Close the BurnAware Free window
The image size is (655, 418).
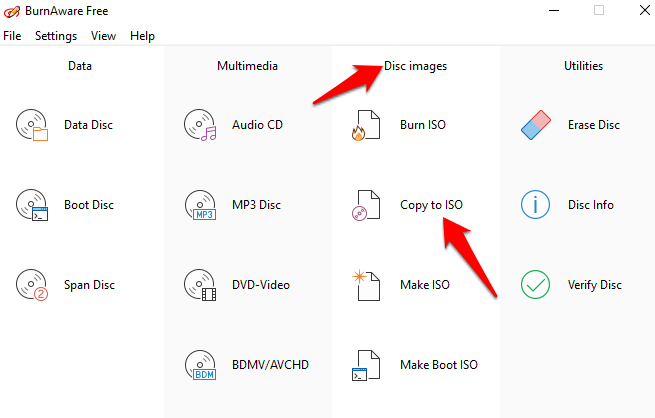click(x=645, y=10)
